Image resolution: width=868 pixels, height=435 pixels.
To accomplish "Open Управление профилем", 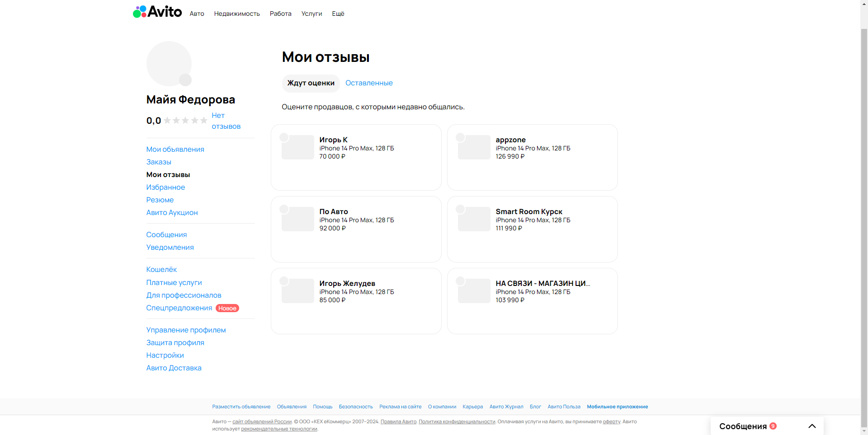I will 186,330.
